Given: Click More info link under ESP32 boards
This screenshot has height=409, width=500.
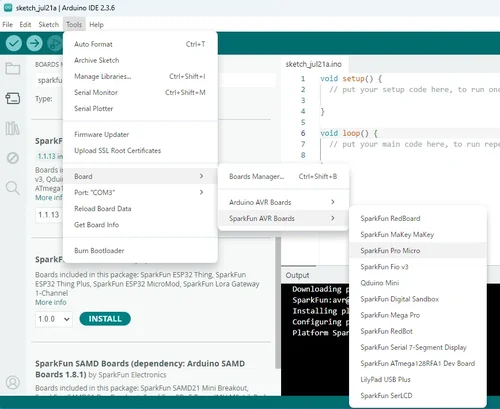Looking at the screenshot, I should click(x=51, y=302).
